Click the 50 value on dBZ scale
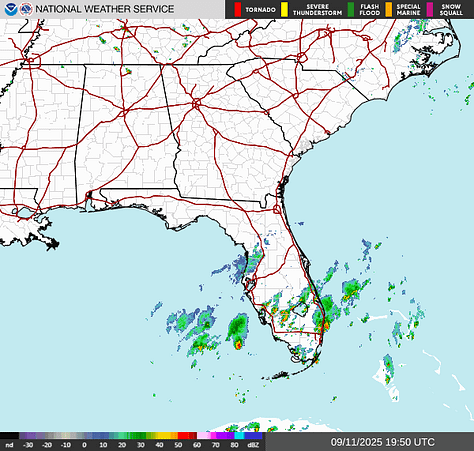This screenshot has height=451, width=474. (x=178, y=445)
